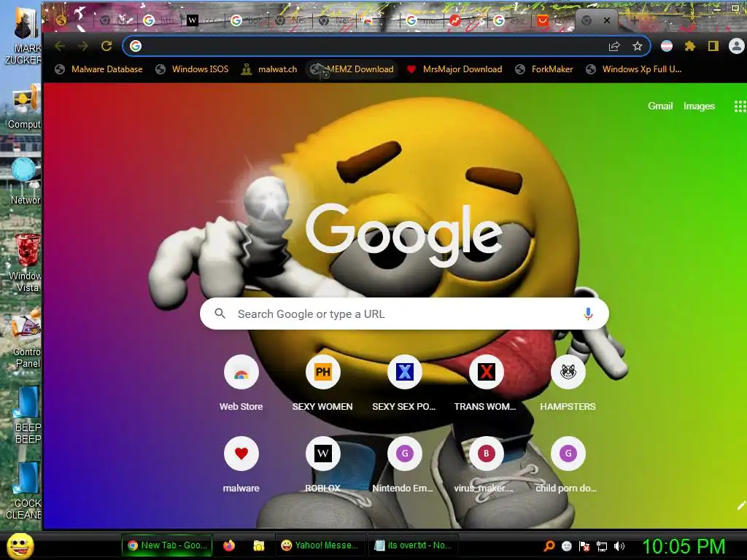Screen dimensions: 747x560
Task: Open the Images link
Action: tap(699, 106)
